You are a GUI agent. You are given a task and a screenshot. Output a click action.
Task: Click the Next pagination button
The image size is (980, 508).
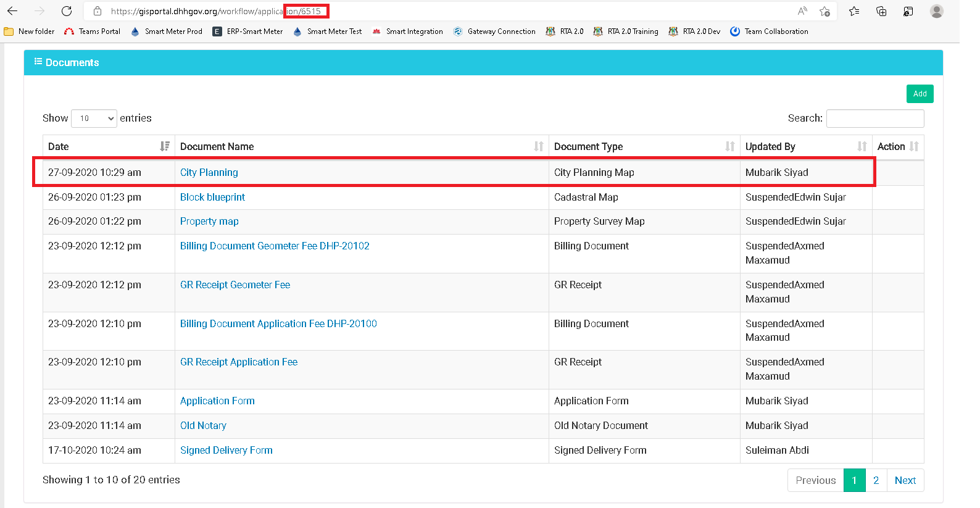pyautogui.click(x=905, y=480)
